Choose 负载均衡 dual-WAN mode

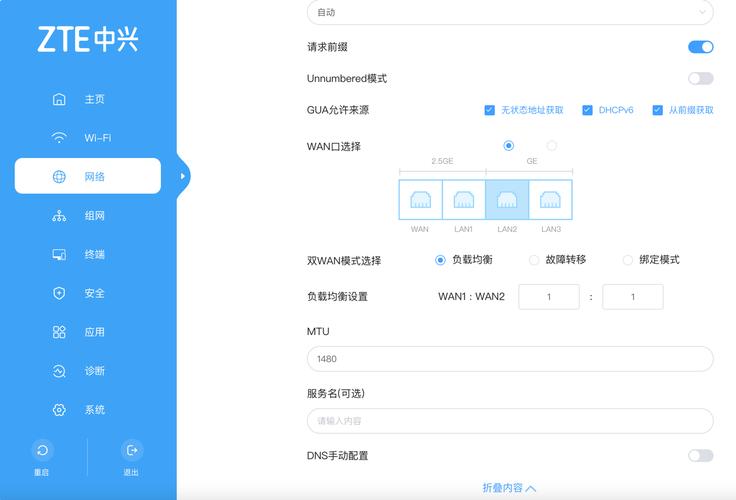click(440, 260)
